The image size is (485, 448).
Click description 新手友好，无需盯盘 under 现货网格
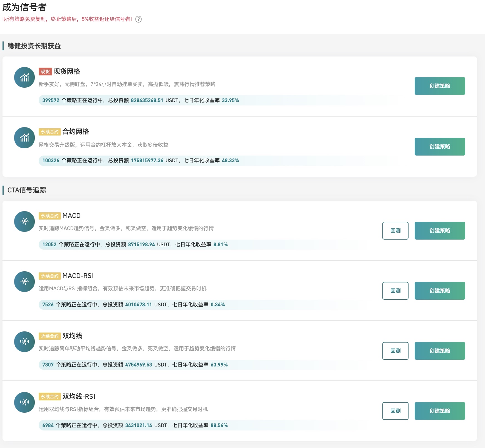coord(127,84)
